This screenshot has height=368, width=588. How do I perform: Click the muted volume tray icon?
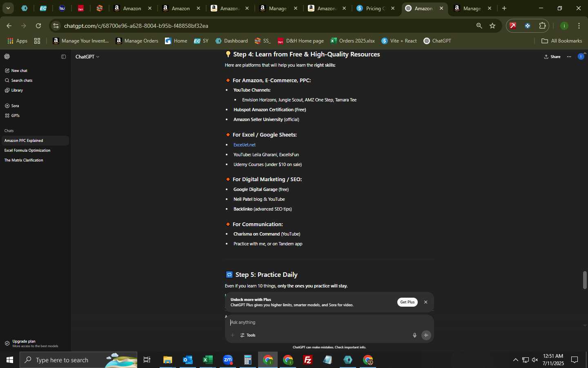point(535,360)
